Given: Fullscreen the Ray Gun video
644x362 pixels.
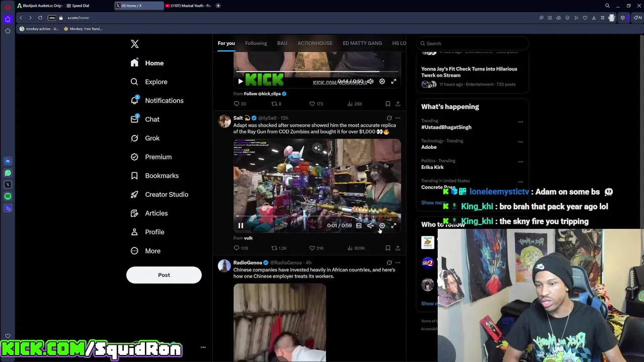Looking at the screenshot, I should coord(393,226).
